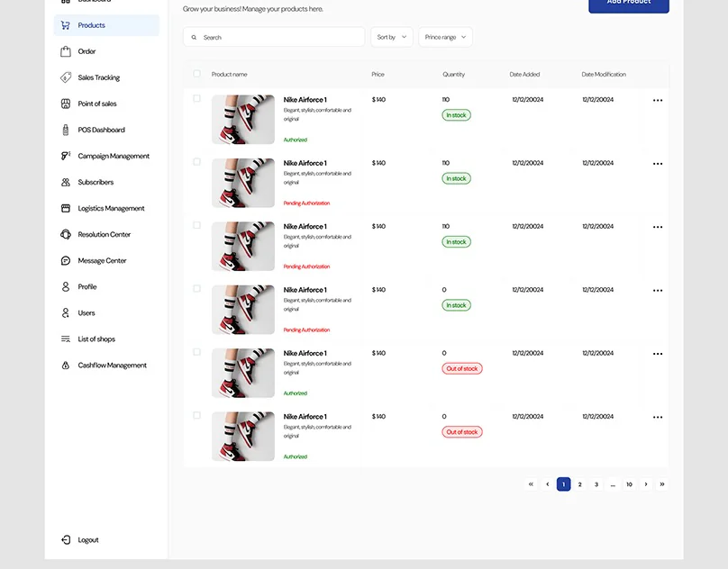Go to previous page with left chevron

click(x=548, y=484)
